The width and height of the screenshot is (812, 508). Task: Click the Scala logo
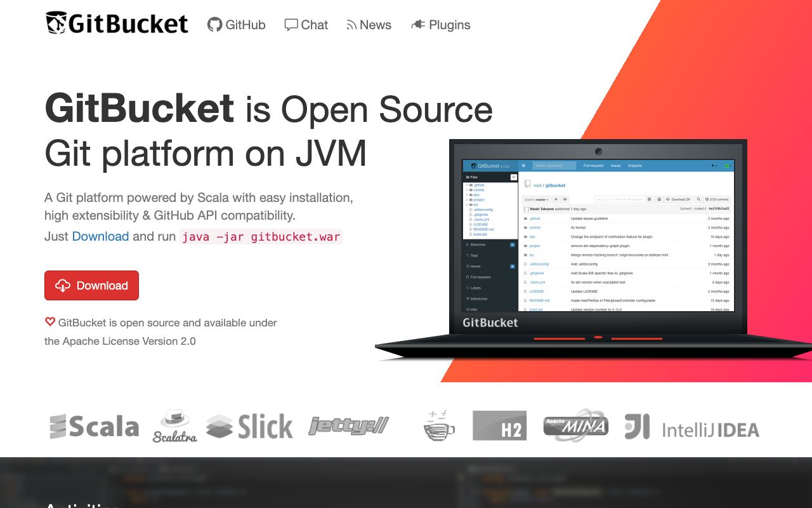[x=95, y=426]
